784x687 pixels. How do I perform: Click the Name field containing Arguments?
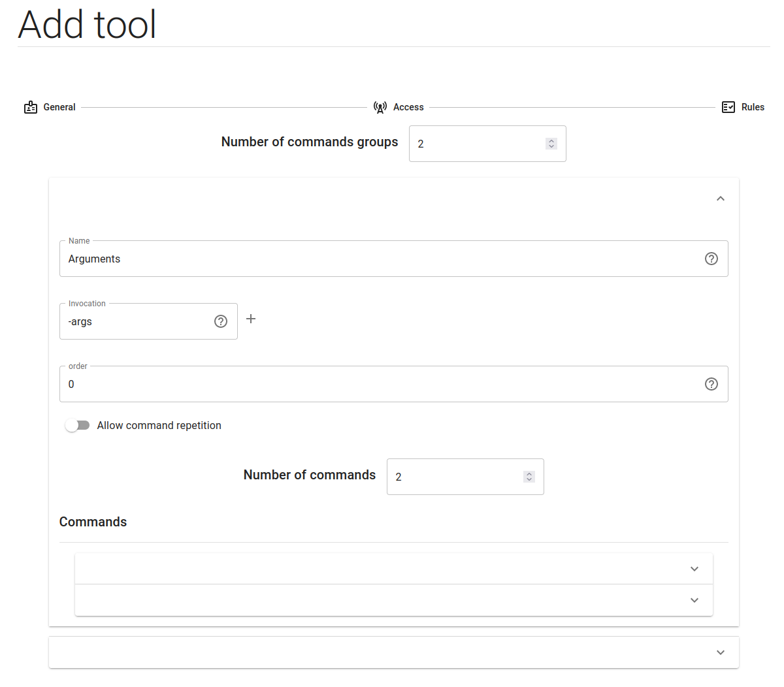pyautogui.click(x=379, y=259)
